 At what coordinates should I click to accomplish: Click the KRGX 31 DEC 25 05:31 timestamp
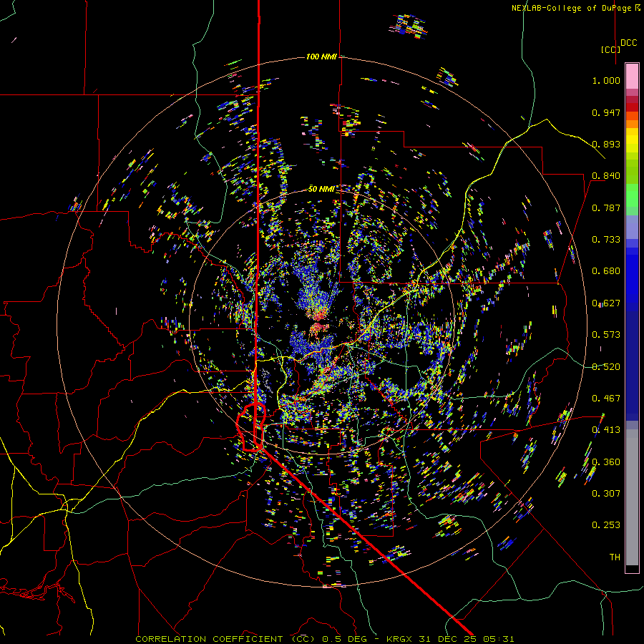[450, 639]
